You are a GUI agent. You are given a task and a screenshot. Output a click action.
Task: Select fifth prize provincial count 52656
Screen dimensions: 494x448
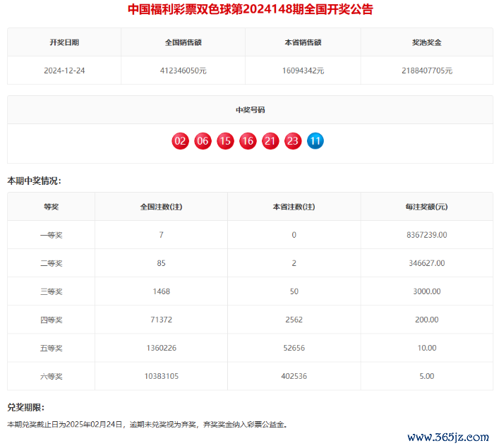(294, 348)
